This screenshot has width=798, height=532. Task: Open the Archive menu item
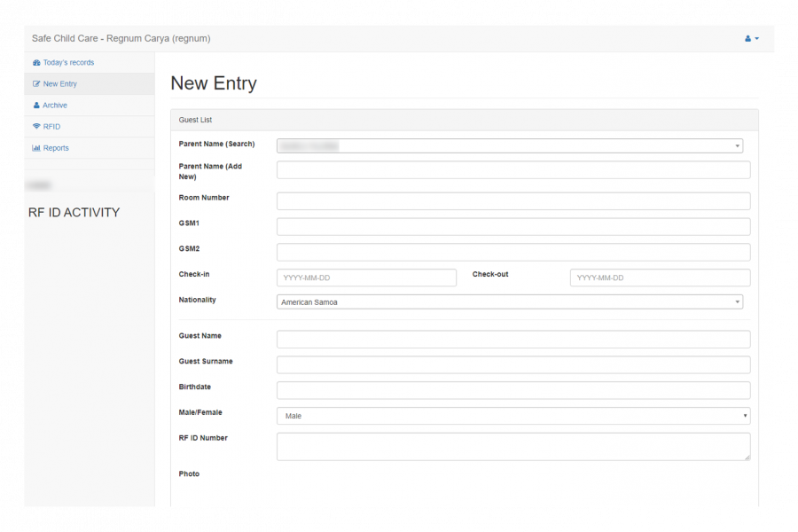(x=55, y=106)
